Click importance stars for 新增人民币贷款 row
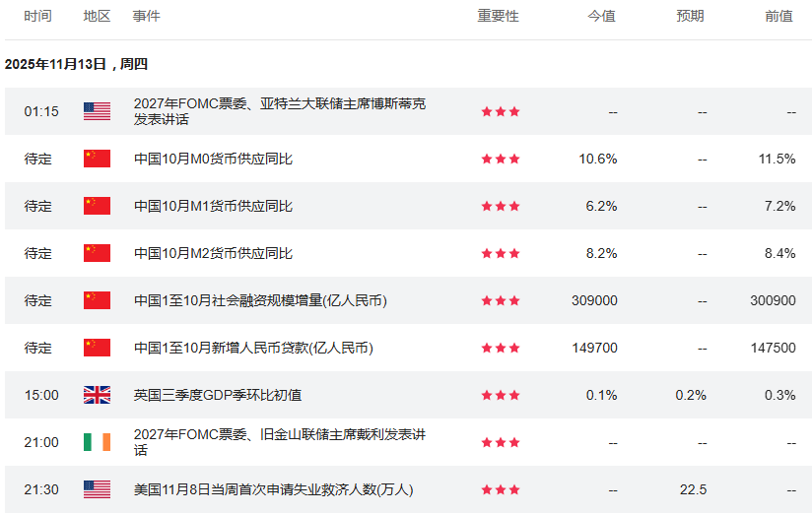Image resolution: width=812 pixels, height=514 pixels. (501, 349)
